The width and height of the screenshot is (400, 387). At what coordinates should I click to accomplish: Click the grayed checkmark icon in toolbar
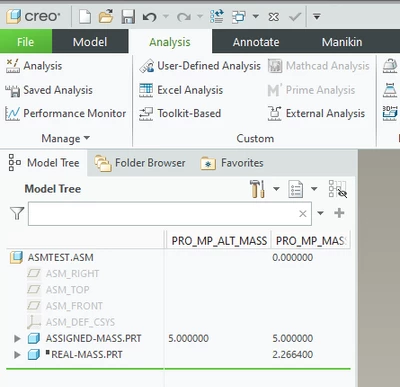(x=295, y=17)
